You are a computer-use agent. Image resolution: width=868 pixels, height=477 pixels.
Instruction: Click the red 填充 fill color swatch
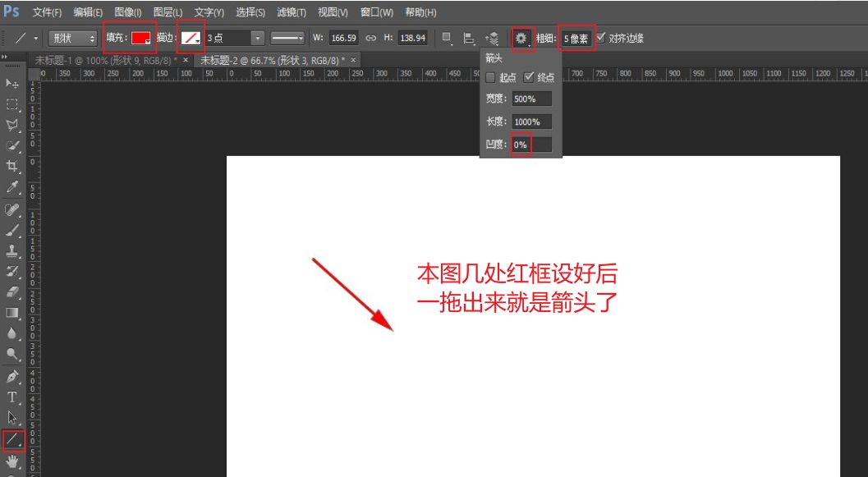140,39
